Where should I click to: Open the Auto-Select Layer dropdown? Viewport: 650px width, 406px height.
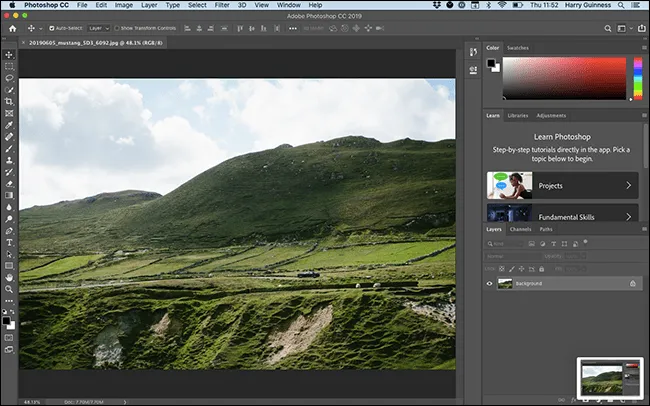click(99, 28)
